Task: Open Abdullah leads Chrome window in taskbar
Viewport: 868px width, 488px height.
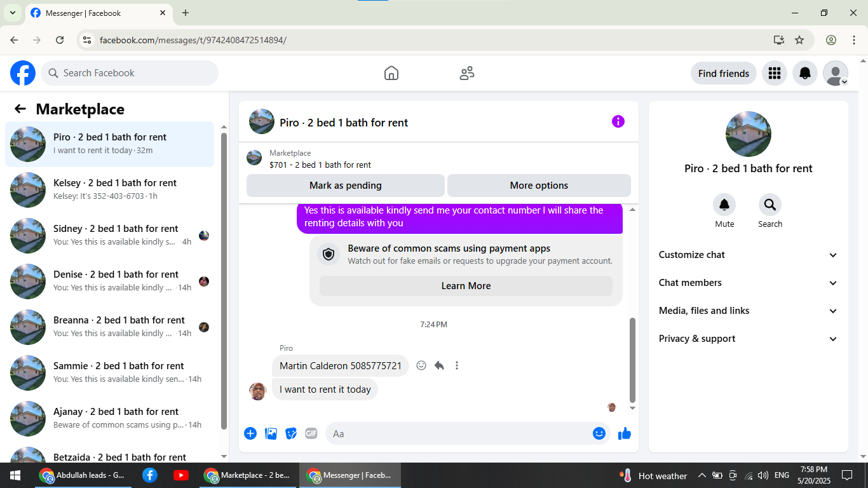Action: (x=82, y=475)
